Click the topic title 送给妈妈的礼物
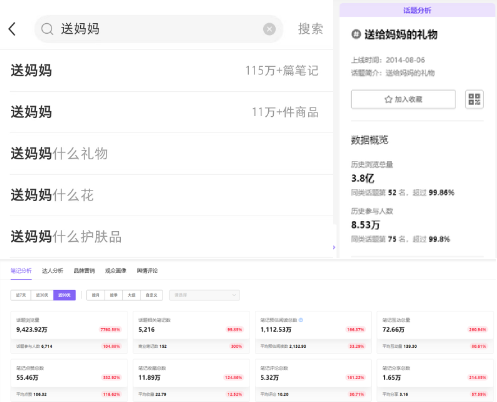Screen dimensions: 497x402 click(x=401, y=34)
